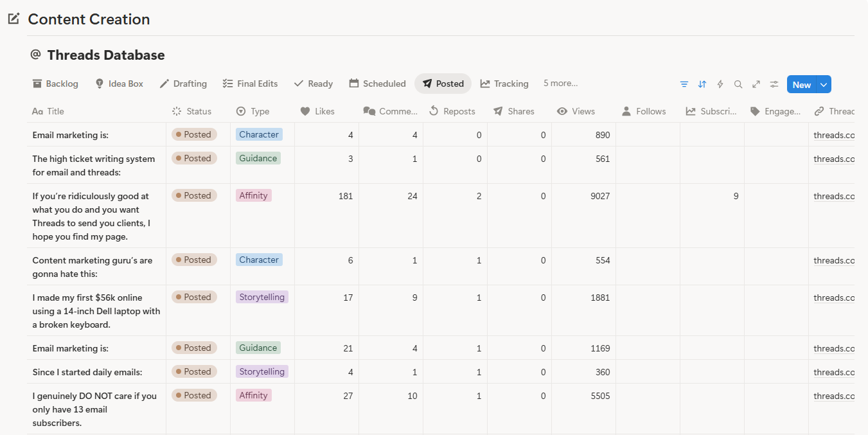Open database full page expand icon
Image resolution: width=868 pixels, height=435 pixels.
[x=756, y=84]
